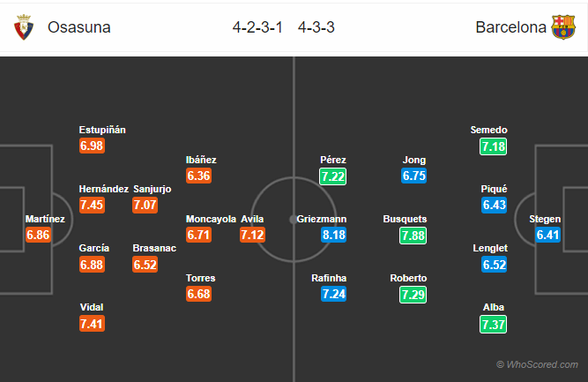Open player name Rafinha
The width and height of the screenshot is (588, 382).
pos(329,278)
